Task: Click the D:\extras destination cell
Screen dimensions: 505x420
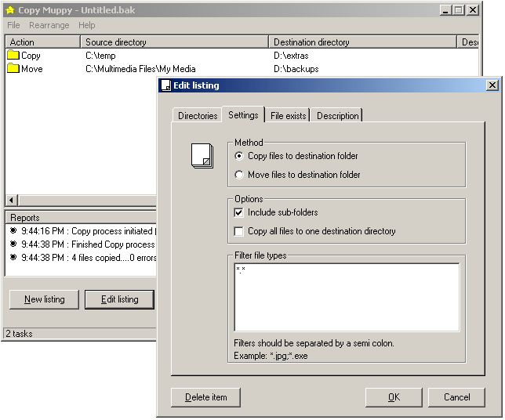Action: pos(291,56)
